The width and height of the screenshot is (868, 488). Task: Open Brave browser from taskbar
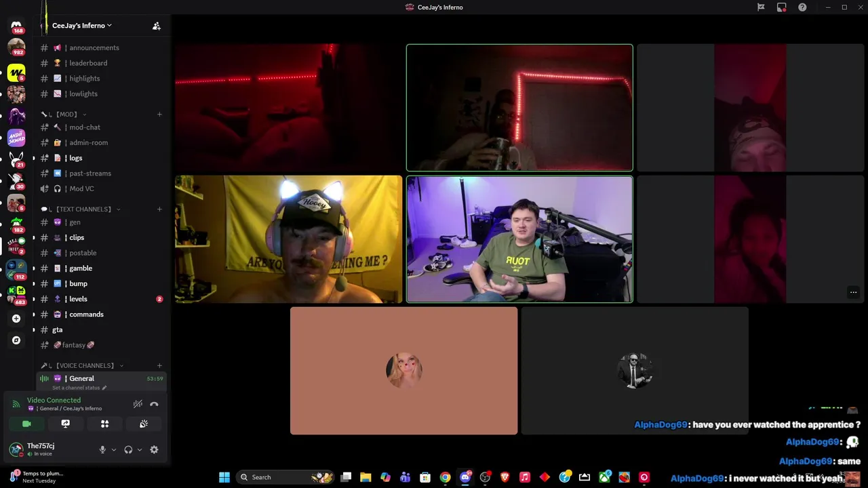pyautogui.click(x=505, y=477)
